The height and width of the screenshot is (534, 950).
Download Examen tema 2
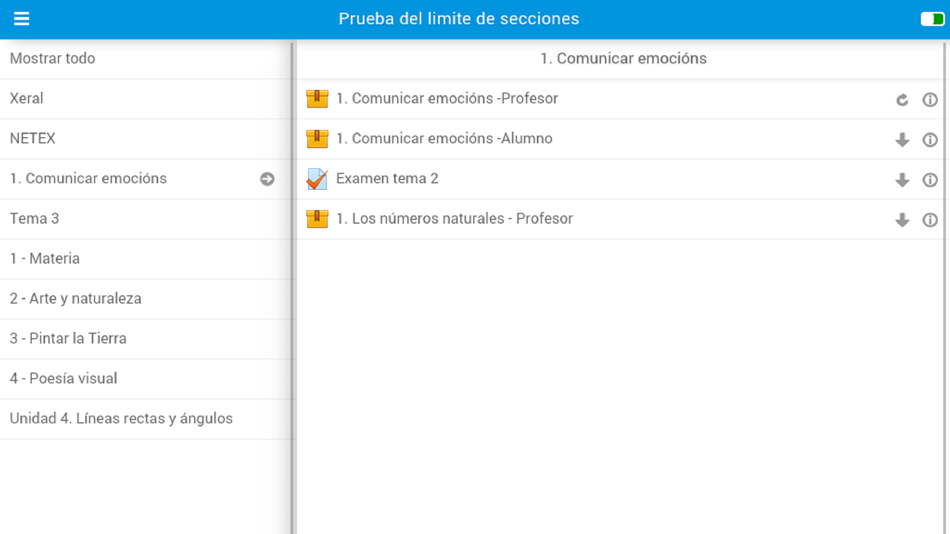[902, 179]
